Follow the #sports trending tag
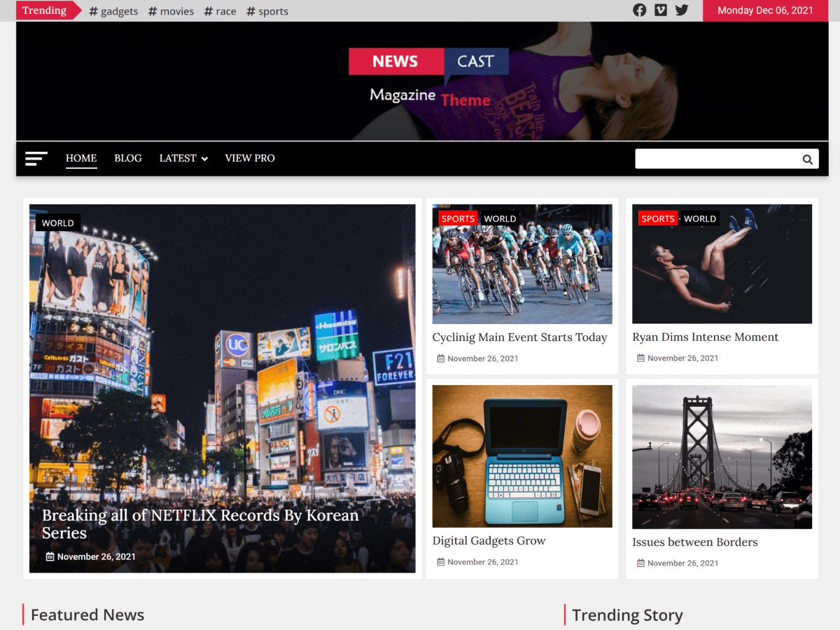 tap(267, 11)
